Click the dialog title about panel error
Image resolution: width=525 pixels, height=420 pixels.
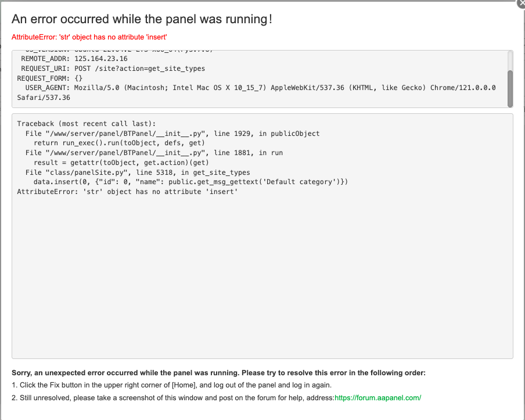pos(142,19)
